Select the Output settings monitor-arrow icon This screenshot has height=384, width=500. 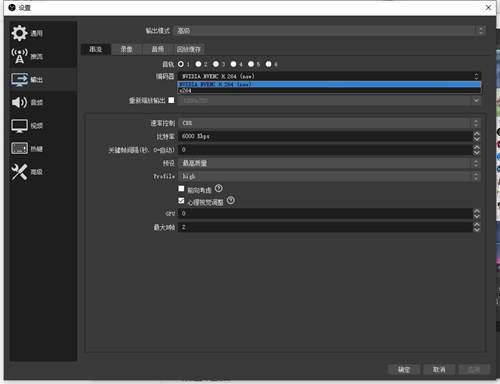[19, 80]
